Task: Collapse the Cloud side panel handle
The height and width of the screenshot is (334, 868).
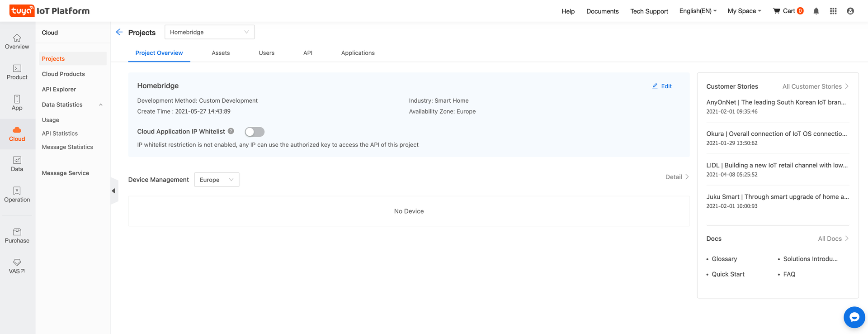Action: click(x=113, y=191)
